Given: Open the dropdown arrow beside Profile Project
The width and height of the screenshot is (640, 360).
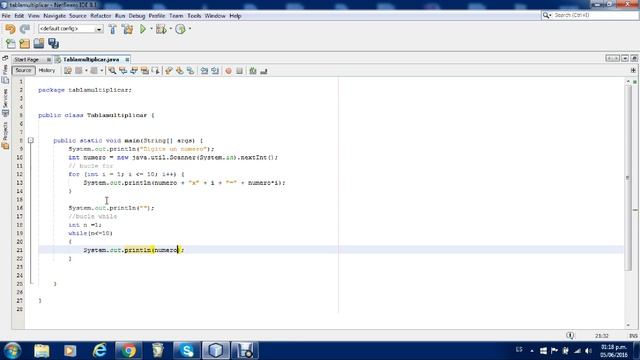Looking at the screenshot, I should pyautogui.click(x=190, y=29).
